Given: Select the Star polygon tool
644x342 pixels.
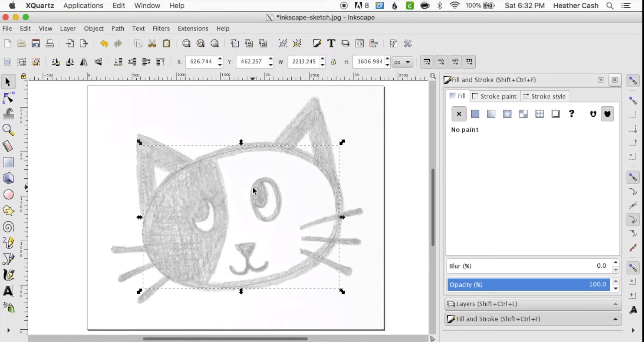Looking at the screenshot, I should [8, 211].
